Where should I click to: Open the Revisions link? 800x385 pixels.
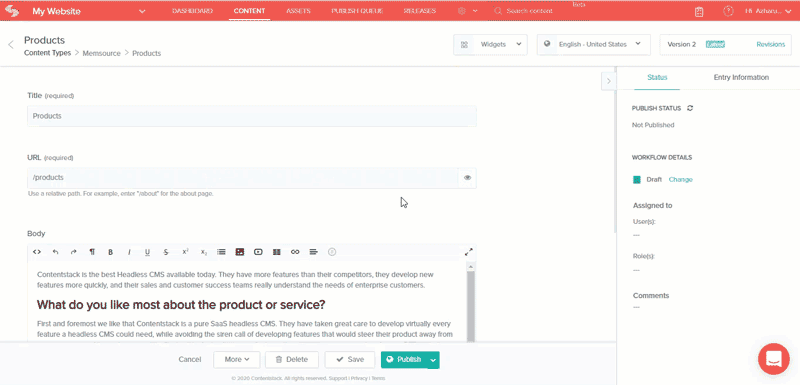(770, 44)
